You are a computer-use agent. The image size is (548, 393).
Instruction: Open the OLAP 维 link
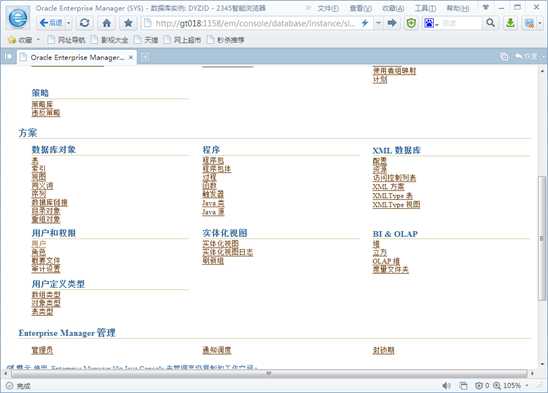coord(386,261)
